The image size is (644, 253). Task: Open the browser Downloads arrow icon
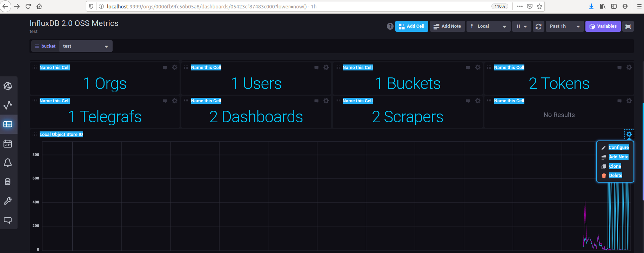tap(591, 6)
